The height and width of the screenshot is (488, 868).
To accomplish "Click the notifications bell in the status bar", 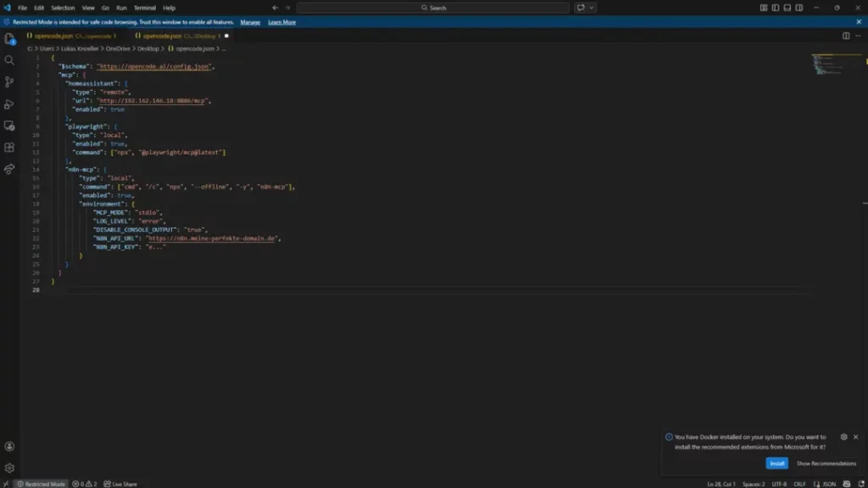I will tap(860, 483).
